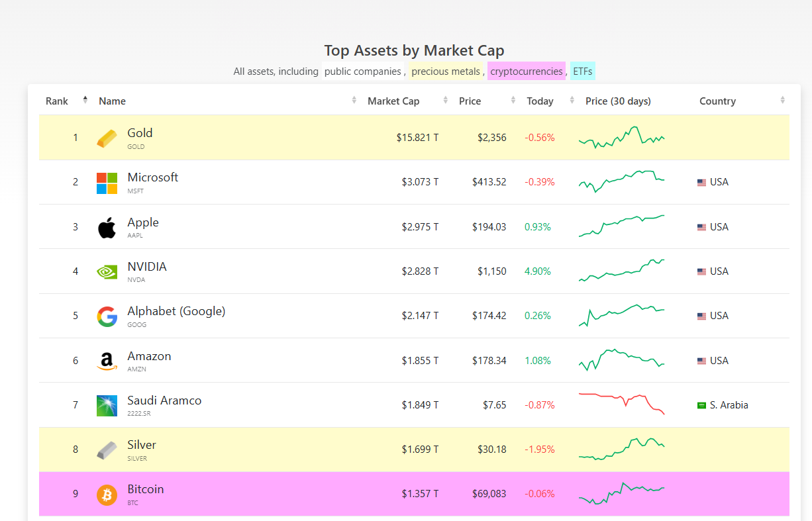The width and height of the screenshot is (812, 521).
Task: Open the Silver asset page
Action: pos(142,445)
